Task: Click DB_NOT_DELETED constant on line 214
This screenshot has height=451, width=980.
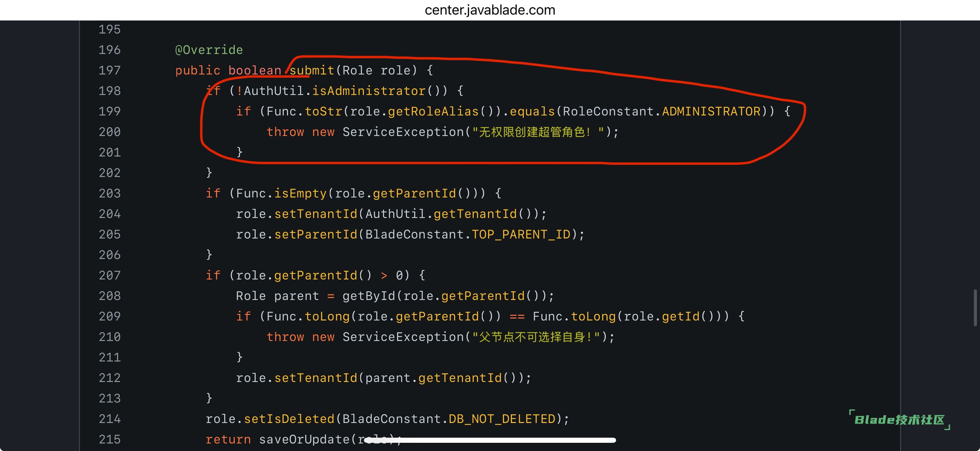Action: click(x=502, y=419)
